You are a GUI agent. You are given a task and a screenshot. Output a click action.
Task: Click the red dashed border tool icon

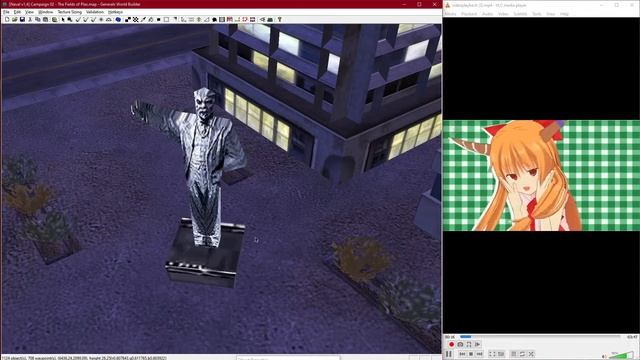(x=245, y=19)
